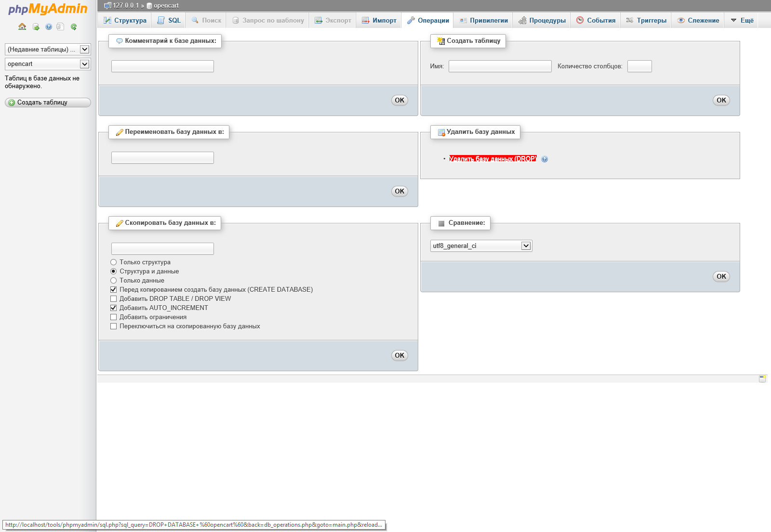The width and height of the screenshot is (771, 532).
Task: Click the console icon at the bottom right
Action: click(762, 379)
